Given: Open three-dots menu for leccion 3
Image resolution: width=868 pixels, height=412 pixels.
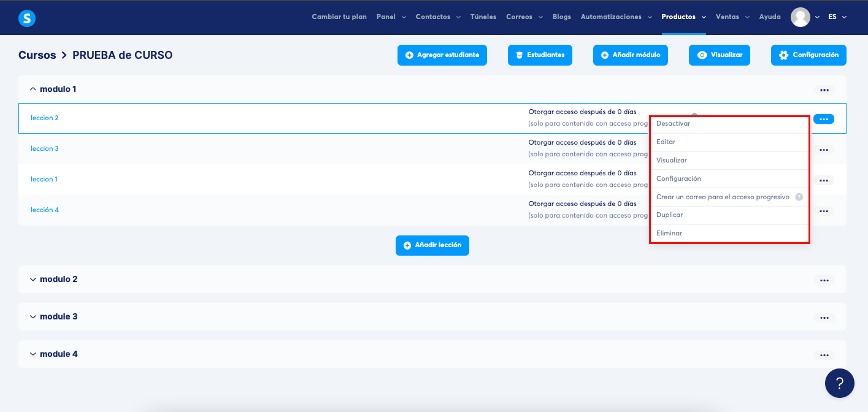Looking at the screenshot, I should [x=824, y=150].
